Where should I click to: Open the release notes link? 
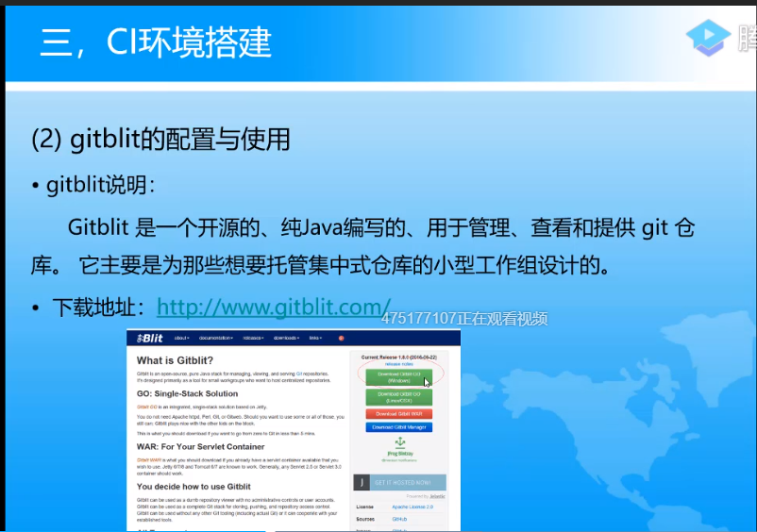coord(398,364)
